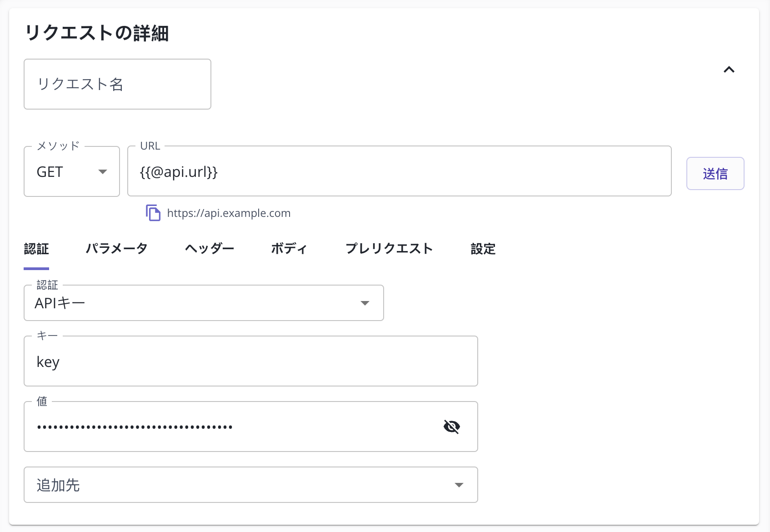Switch to the 認証 tab
Viewport: 770px width, 532px height.
tap(36, 249)
